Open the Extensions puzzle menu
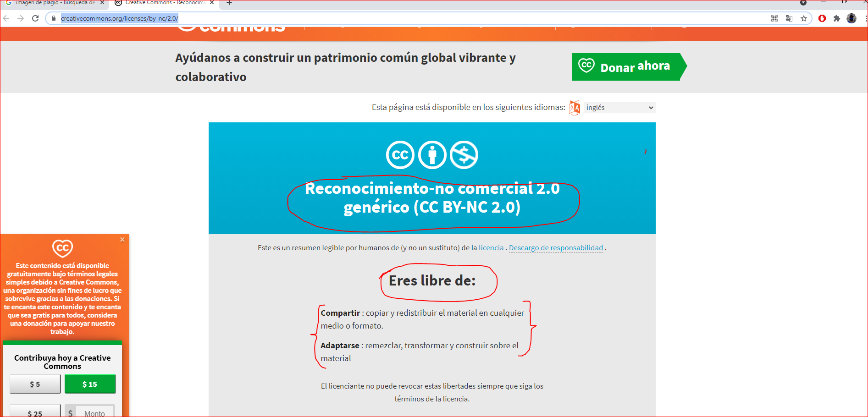 [837, 18]
